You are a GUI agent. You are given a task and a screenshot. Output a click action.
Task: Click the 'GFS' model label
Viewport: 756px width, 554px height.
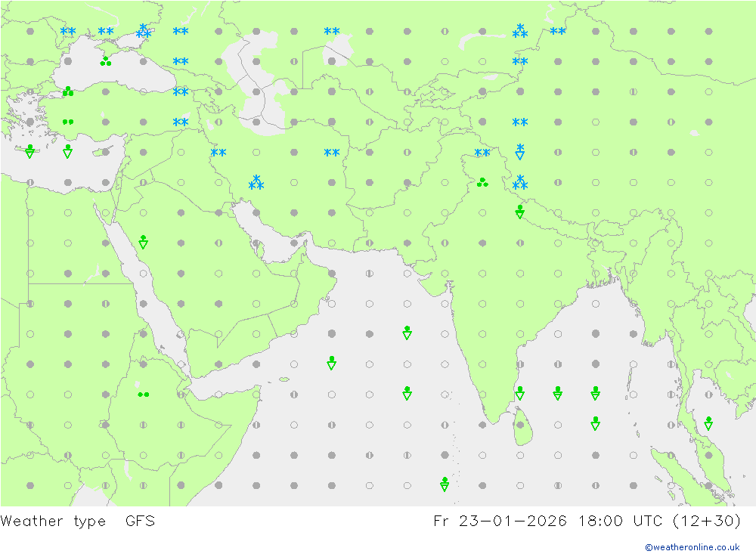[x=140, y=522]
